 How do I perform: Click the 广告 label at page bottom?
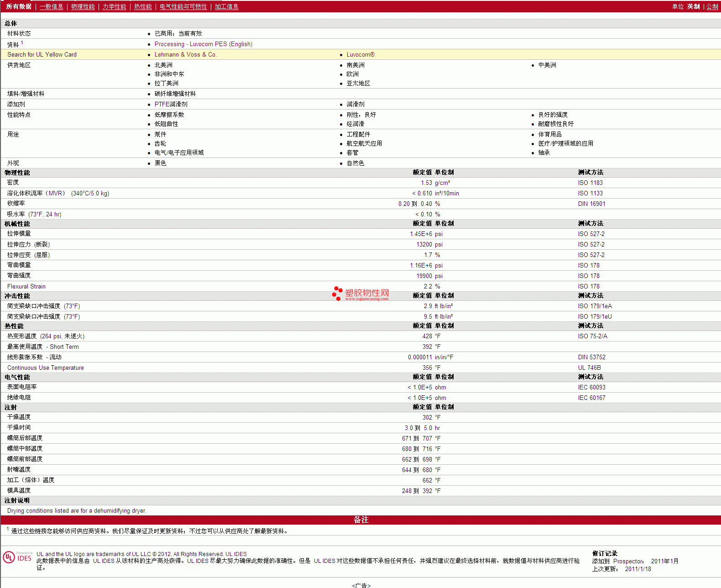361,585
